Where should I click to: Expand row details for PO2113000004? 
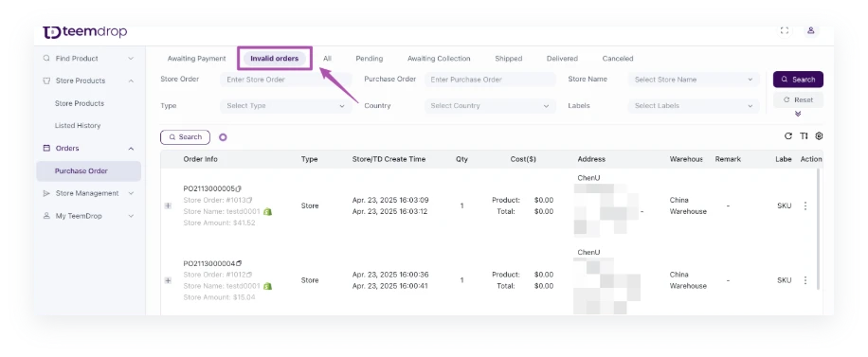(x=168, y=280)
